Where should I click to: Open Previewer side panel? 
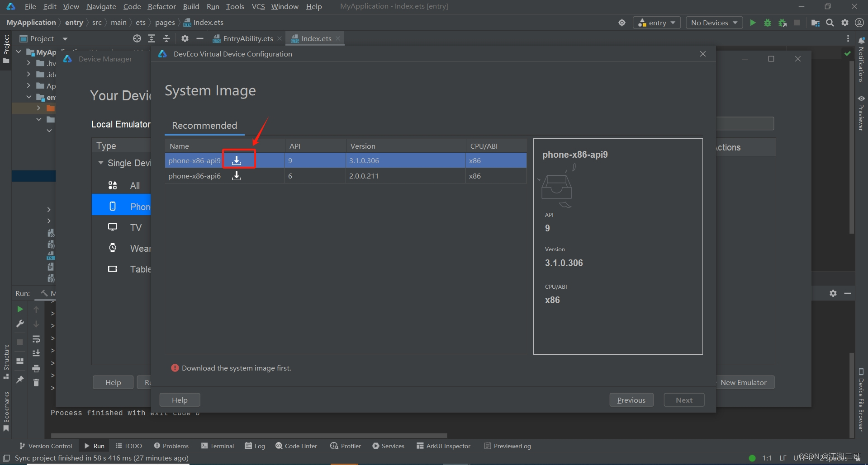tap(861, 113)
